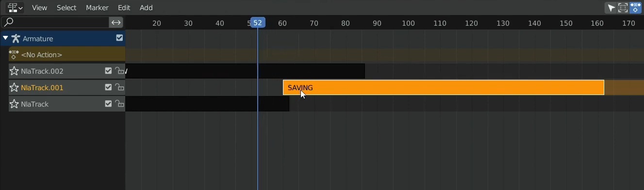Open the Edit menu
This screenshot has height=190, width=644.
pyautogui.click(x=124, y=8)
